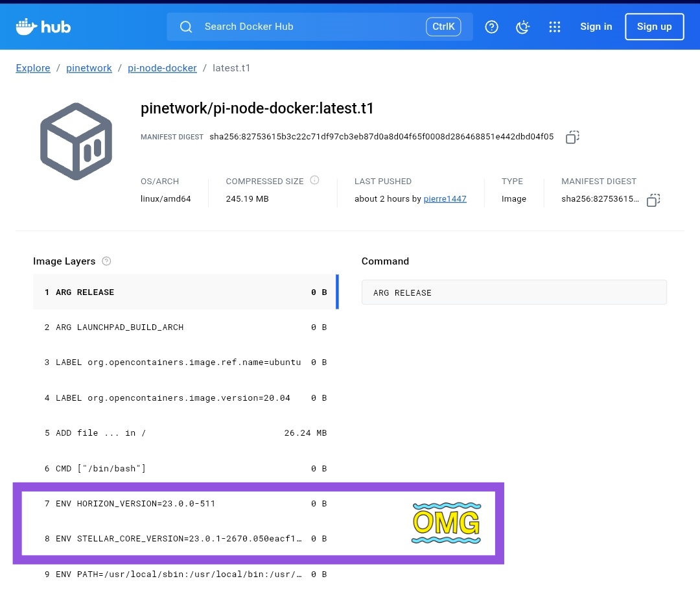The image size is (700, 592).
Task: Click the linux/amd64 value
Action: pos(166,198)
